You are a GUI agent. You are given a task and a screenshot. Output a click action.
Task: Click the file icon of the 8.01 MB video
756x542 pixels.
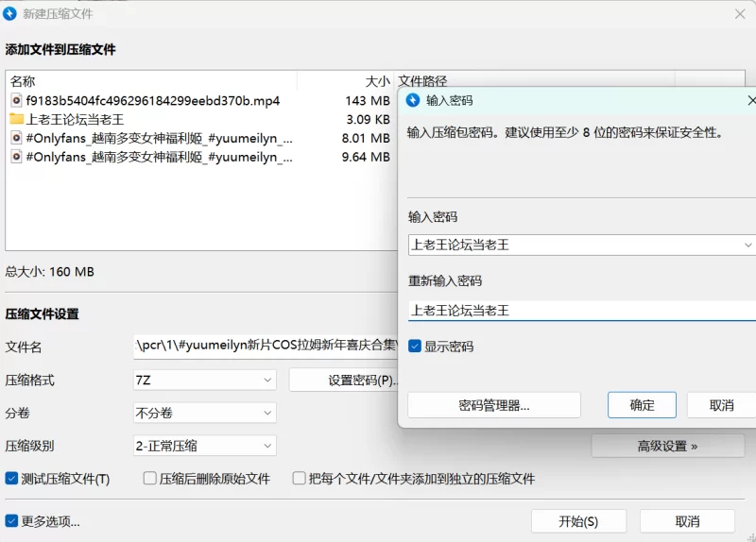(x=16, y=138)
